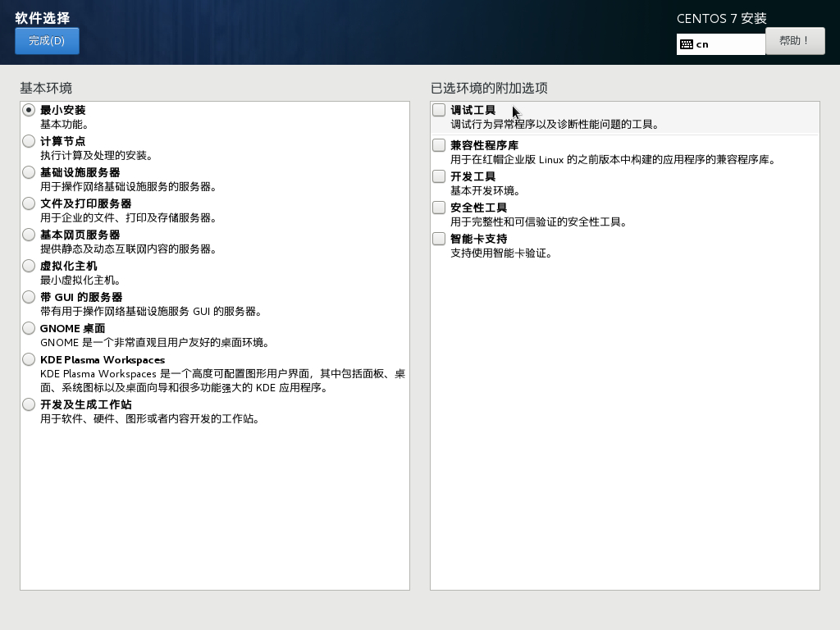Viewport: 840px width, 630px height.
Task: Choose 开发及生成工作站 environment
Action: (29, 404)
